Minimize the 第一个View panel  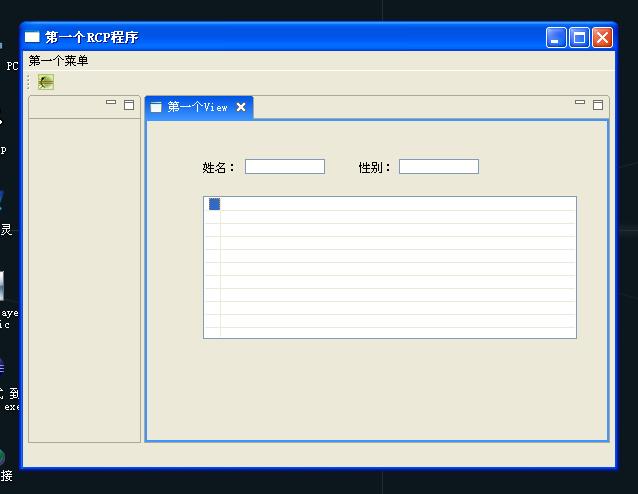point(580,103)
